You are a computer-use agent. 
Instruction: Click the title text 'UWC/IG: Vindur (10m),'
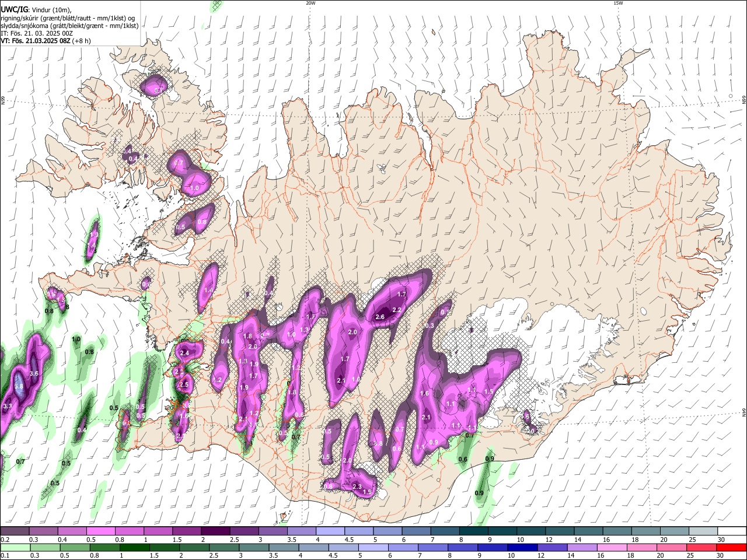[x=36, y=10]
